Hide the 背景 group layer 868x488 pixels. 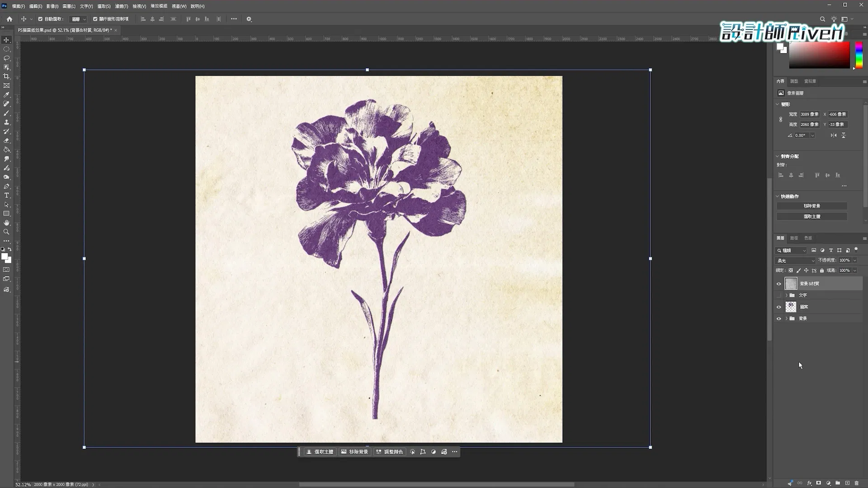(x=779, y=319)
